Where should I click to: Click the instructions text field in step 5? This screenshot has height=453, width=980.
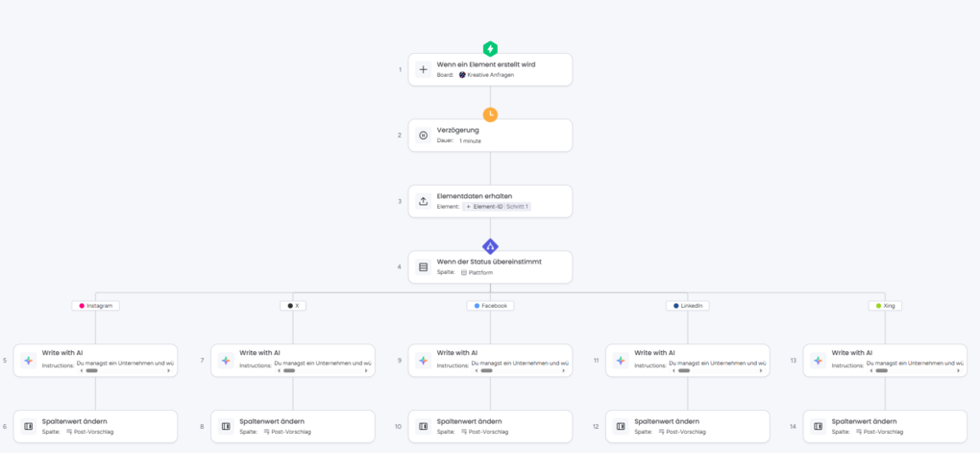125,363
